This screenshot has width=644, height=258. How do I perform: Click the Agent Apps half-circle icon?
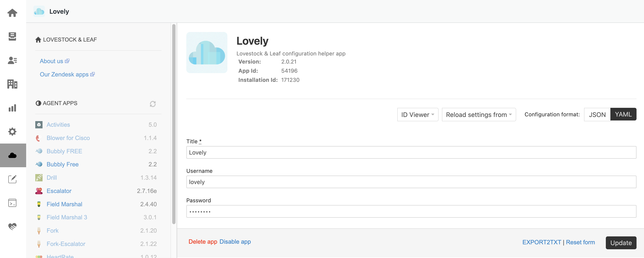tap(38, 103)
